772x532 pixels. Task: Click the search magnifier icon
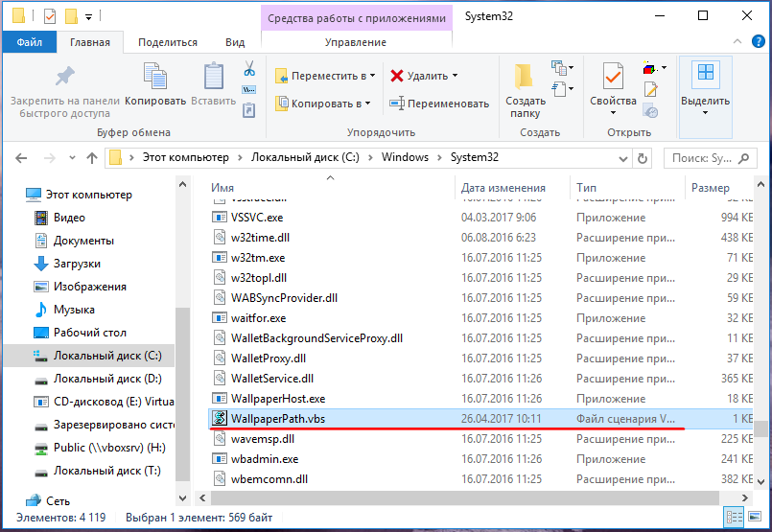click(744, 158)
